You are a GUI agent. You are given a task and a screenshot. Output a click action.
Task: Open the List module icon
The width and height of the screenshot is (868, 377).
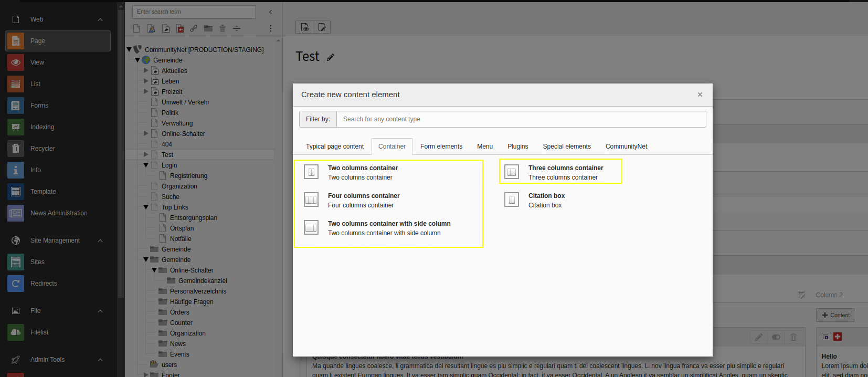(16, 84)
